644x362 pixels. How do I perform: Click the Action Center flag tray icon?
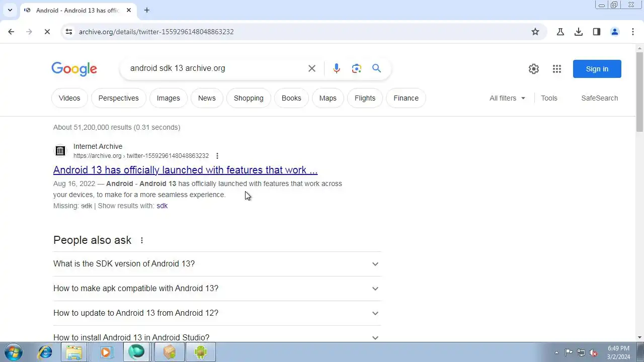(569, 352)
